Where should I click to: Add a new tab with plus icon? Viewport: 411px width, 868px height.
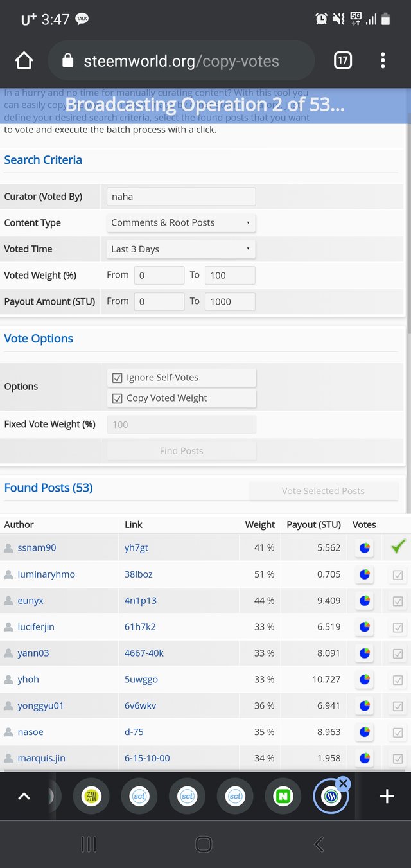(387, 797)
